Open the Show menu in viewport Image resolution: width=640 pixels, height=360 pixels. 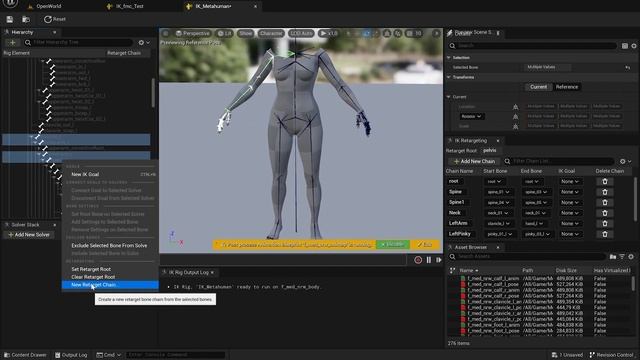coord(245,33)
